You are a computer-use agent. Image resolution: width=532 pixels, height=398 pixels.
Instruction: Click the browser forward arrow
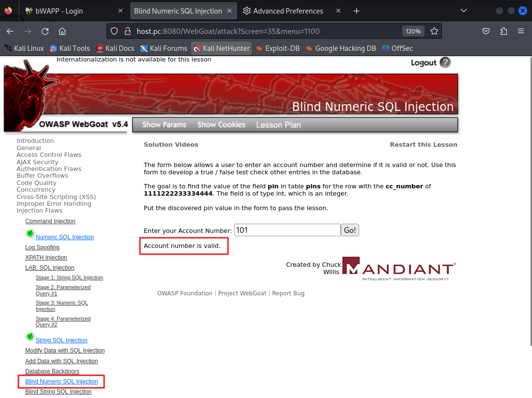pos(28,31)
